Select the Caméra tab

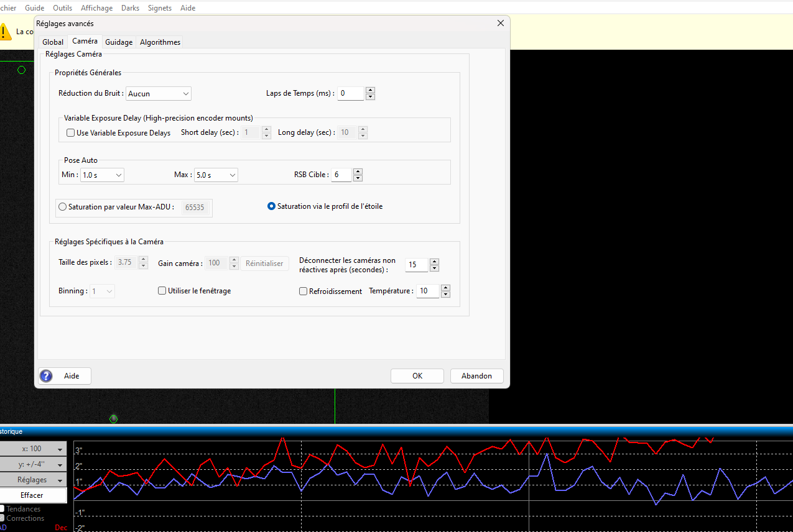[85, 41]
